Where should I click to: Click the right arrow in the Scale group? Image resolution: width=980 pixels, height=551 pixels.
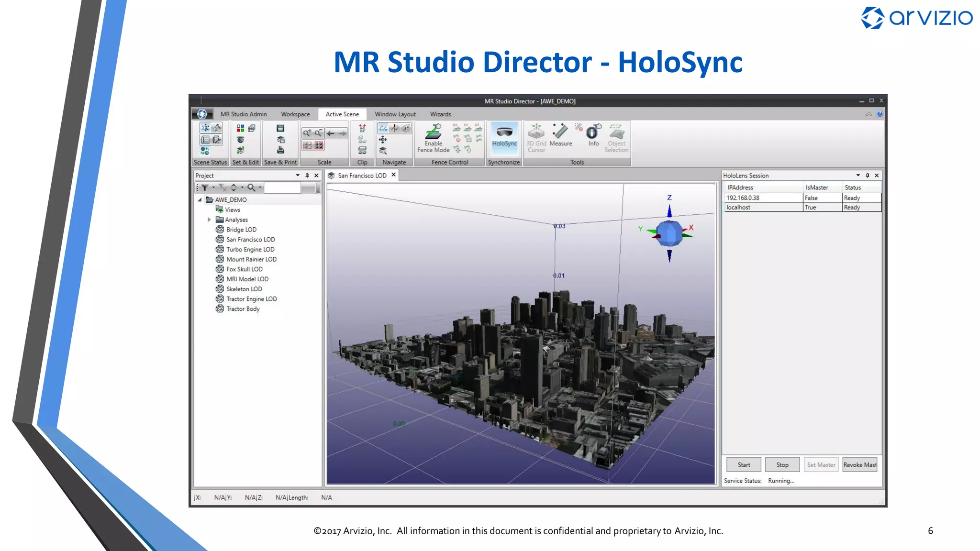coord(342,133)
